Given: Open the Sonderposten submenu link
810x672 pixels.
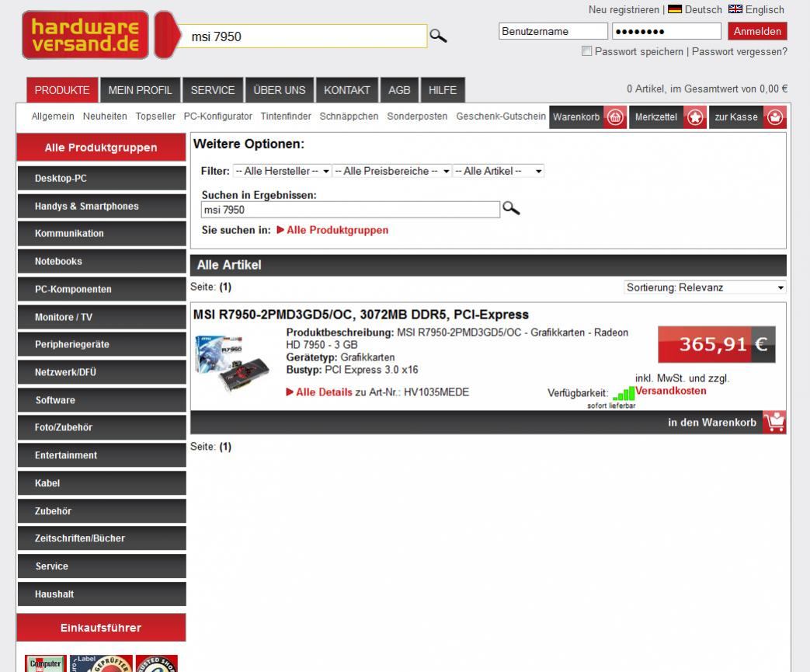Looking at the screenshot, I should (417, 117).
